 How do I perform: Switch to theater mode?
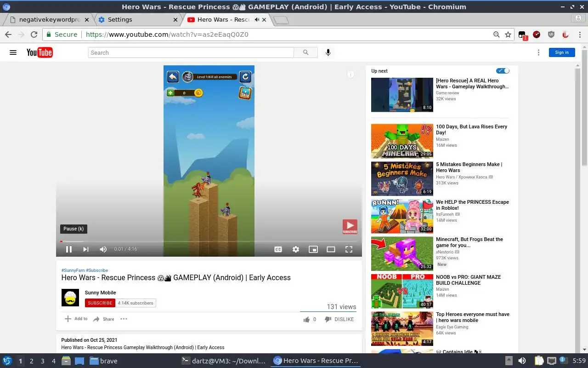(331, 249)
